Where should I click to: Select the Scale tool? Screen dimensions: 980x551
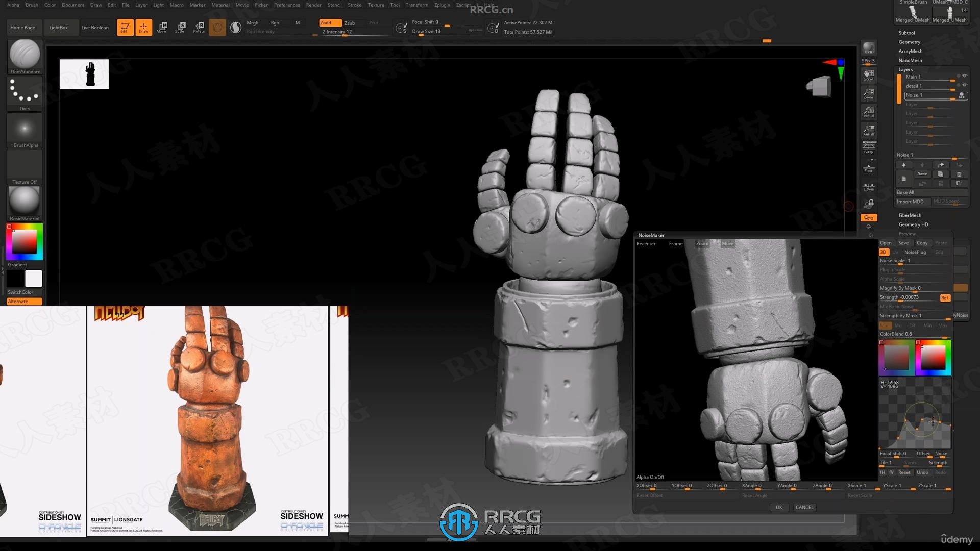coord(180,27)
